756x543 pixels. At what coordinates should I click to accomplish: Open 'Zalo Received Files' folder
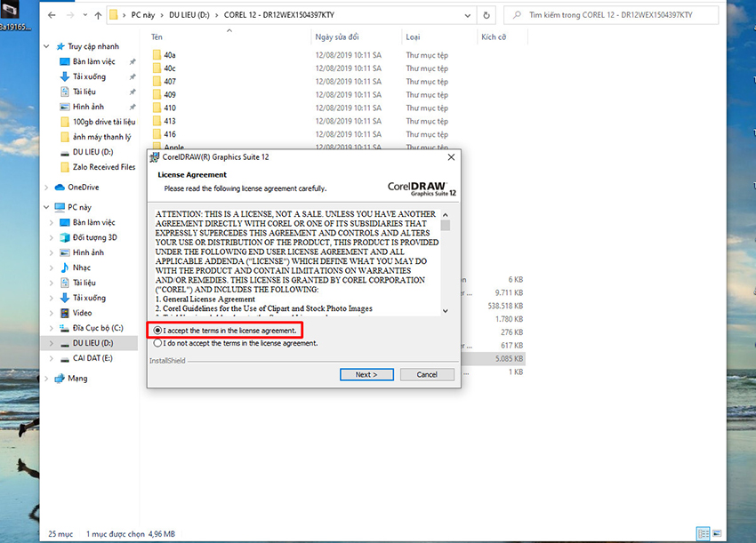104,167
